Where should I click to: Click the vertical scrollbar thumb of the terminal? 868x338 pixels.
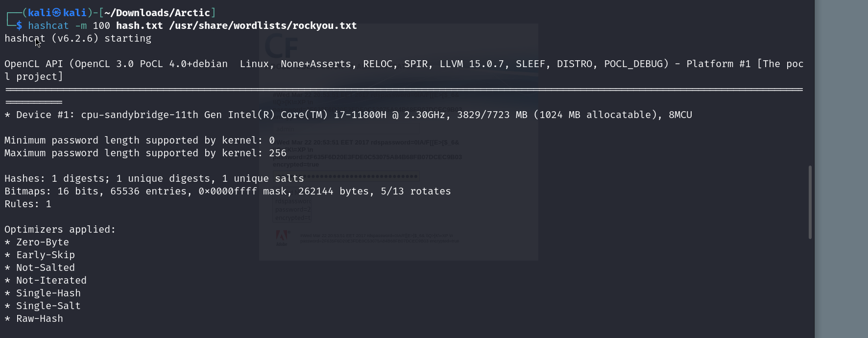pos(810,202)
